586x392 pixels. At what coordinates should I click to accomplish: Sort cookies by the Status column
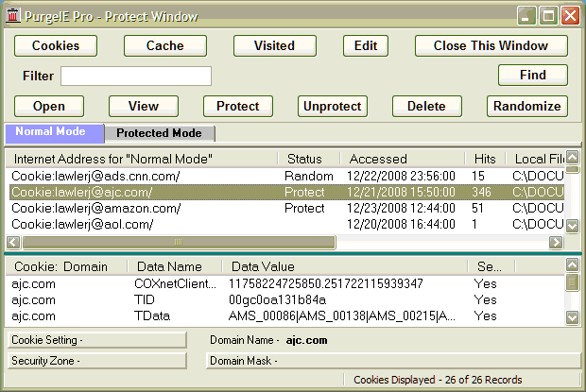point(309,159)
